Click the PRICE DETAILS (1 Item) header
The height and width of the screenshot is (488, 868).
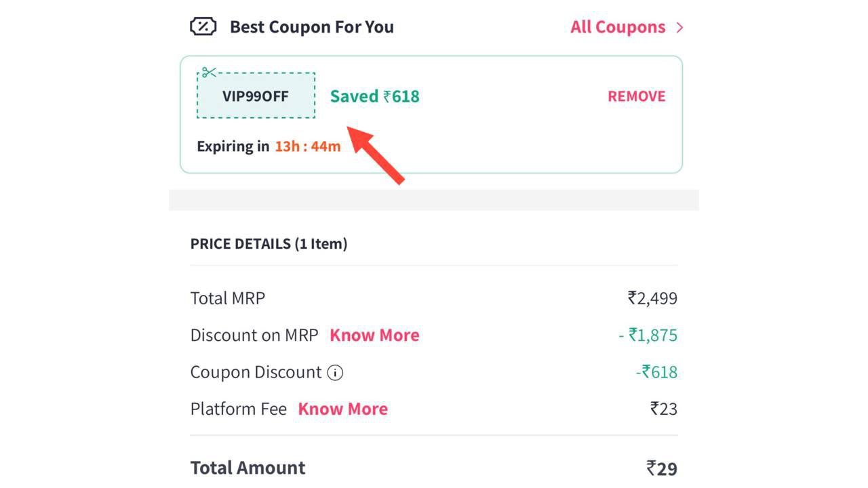coord(269,244)
